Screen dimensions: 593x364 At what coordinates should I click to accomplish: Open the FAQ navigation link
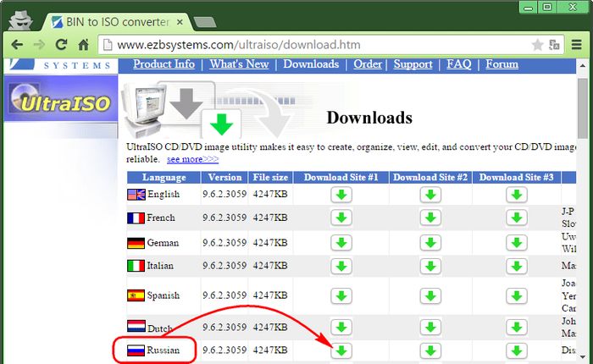pyautogui.click(x=458, y=64)
